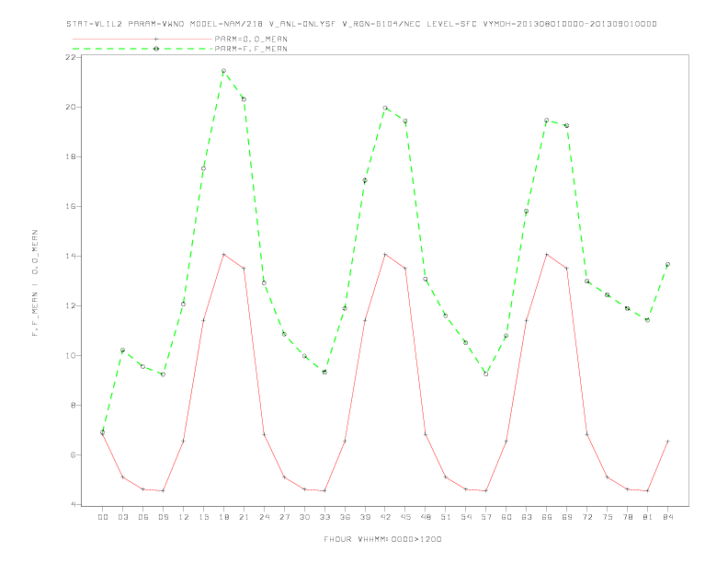
Task: Select the red O.O_MEAN peak marker at hour 18
Action: (223, 254)
